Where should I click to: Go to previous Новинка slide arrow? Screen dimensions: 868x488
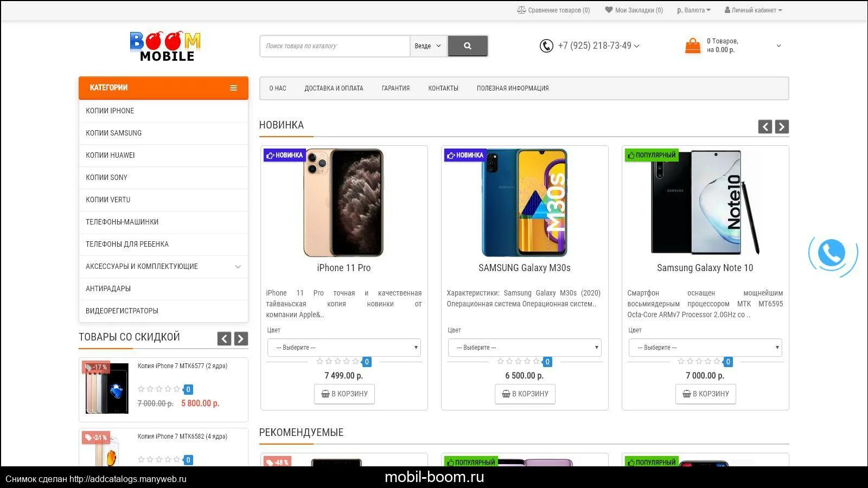point(765,127)
